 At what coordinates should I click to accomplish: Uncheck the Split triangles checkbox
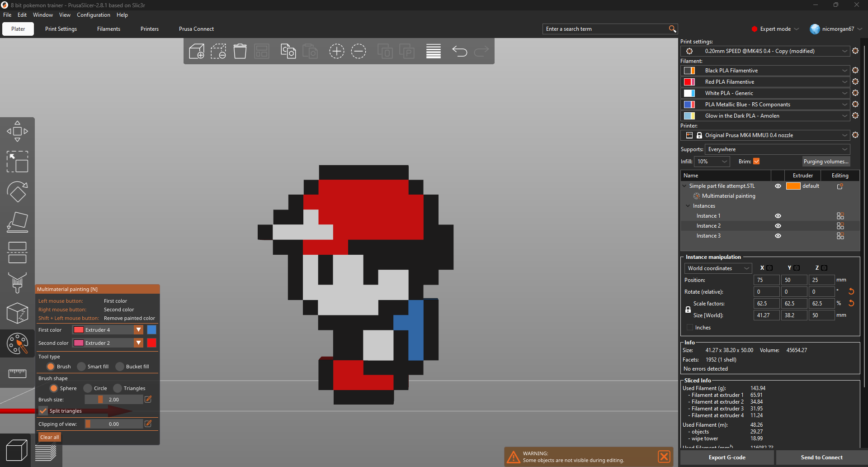click(x=43, y=411)
